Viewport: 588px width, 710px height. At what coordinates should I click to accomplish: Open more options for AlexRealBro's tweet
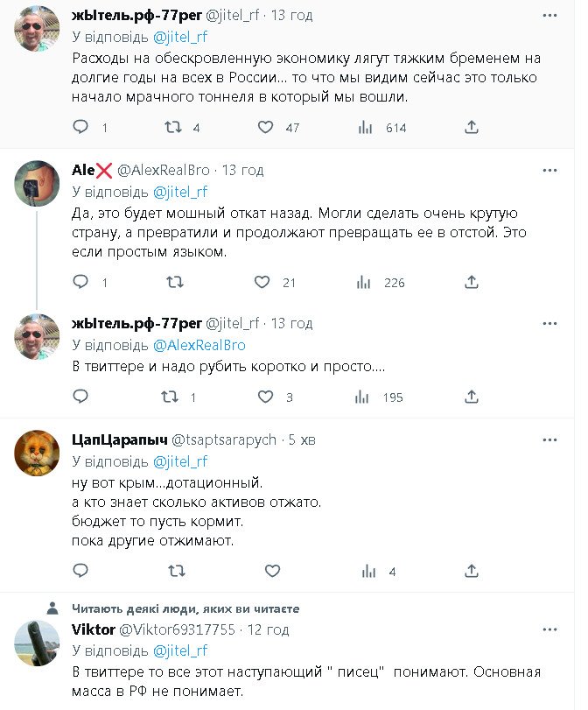[x=549, y=170]
